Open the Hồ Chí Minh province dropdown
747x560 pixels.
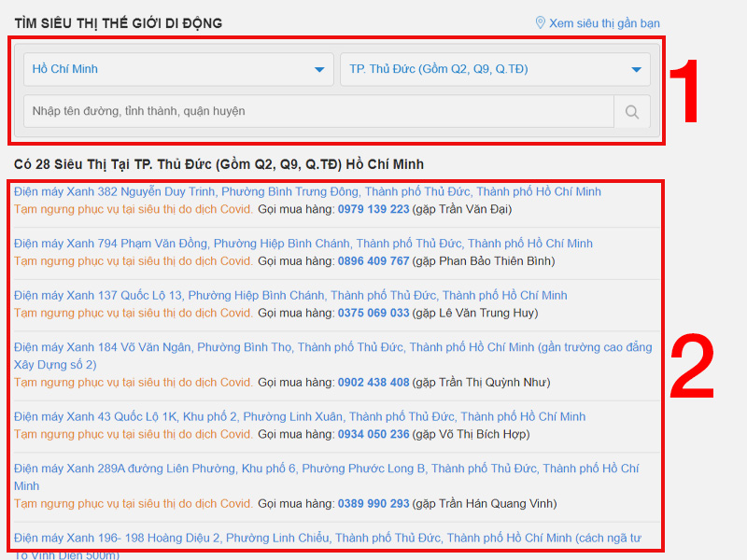pos(177,69)
